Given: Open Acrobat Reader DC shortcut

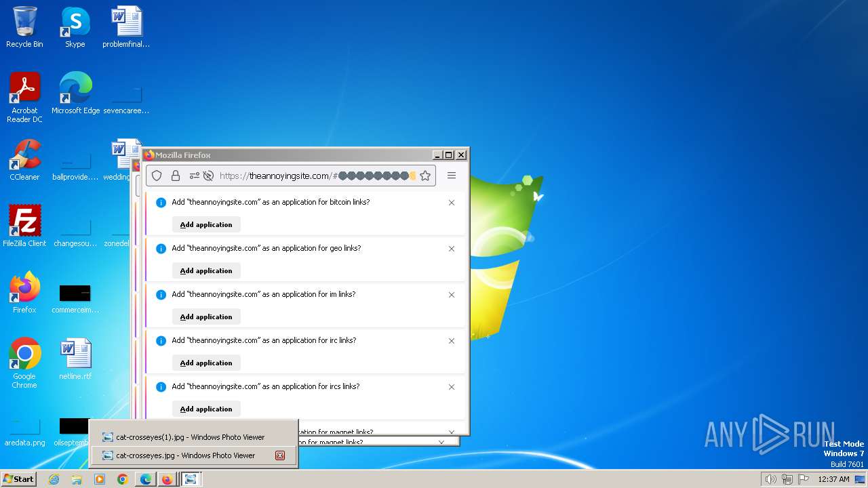Looking at the screenshot, I should [x=24, y=98].
